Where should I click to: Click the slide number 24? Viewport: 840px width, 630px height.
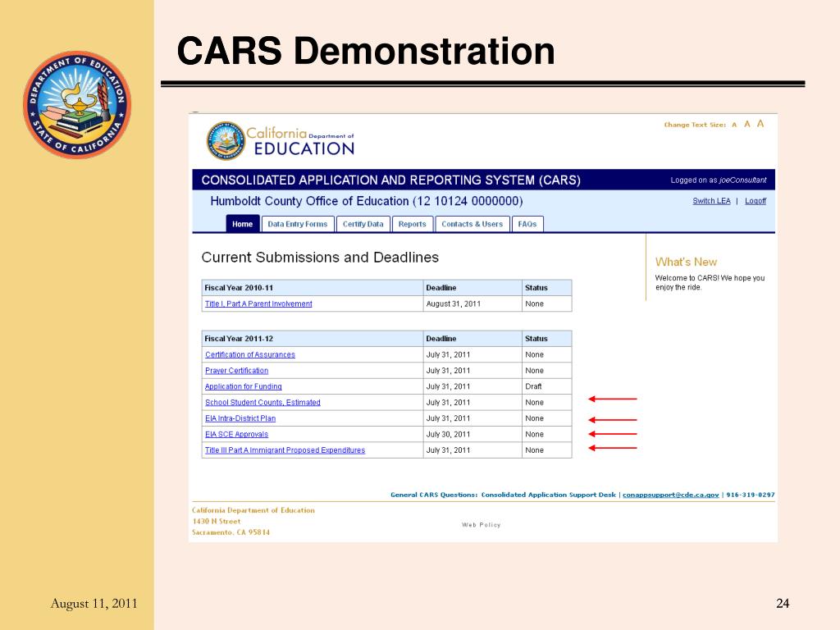pos(783,603)
